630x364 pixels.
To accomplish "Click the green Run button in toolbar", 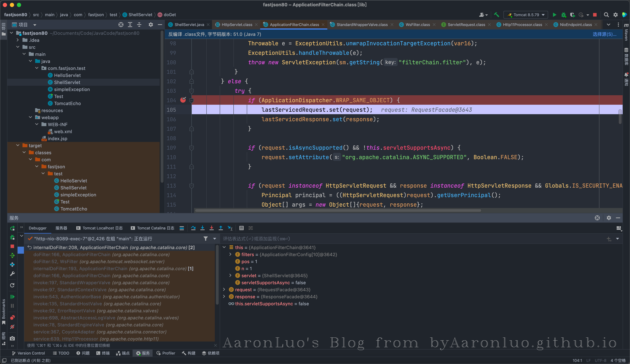I will [554, 15].
